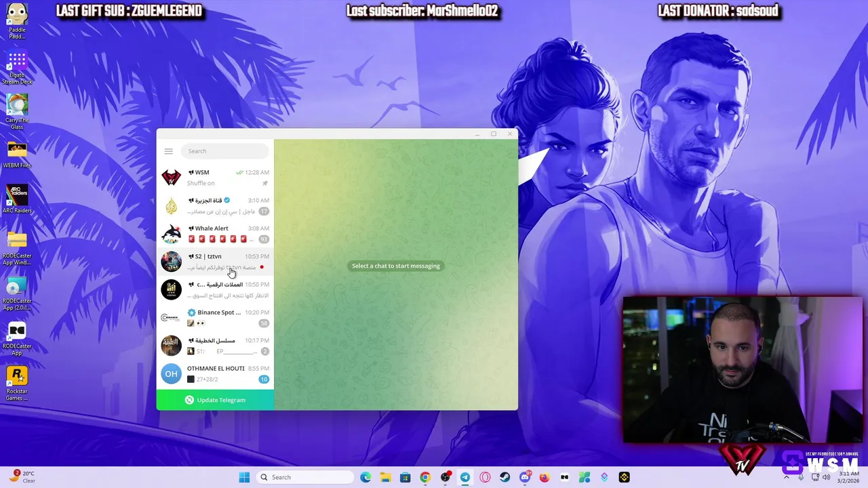Viewport: 868px width, 488px height.
Task: Click the system tray microphone icon
Action: pos(801,477)
